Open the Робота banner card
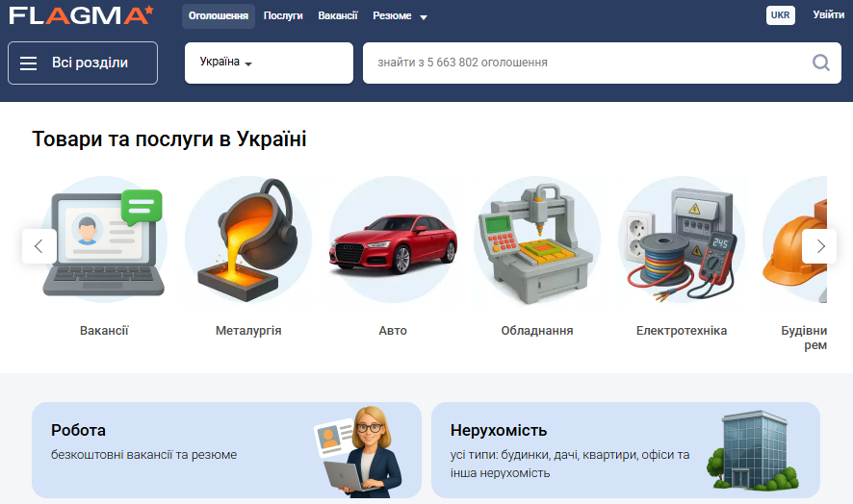Viewport: 853px width, 504px height. (226, 450)
